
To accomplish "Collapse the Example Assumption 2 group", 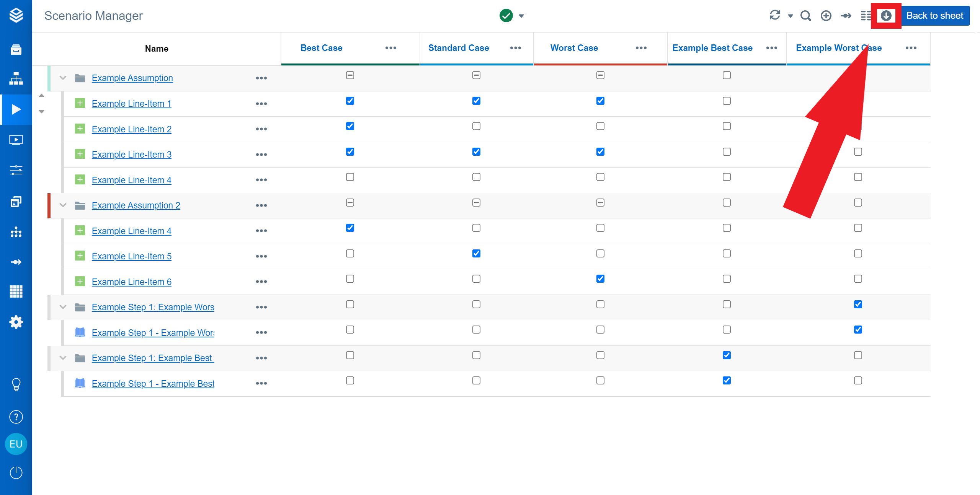I will [x=63, y=205].
